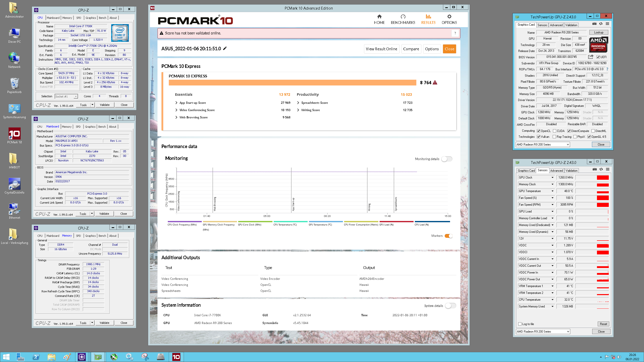
Task: Open Systemsteuerung desktop icon
Action: (x=14, y=111)
